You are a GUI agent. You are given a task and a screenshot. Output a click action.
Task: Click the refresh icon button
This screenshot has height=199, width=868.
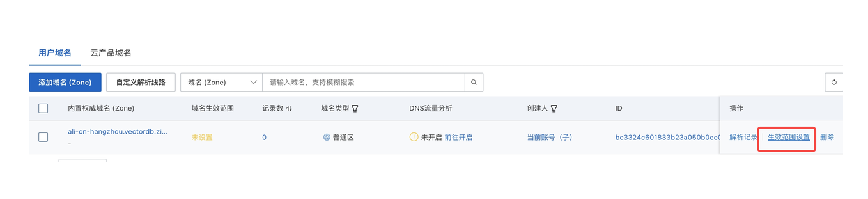pos(834,82)
